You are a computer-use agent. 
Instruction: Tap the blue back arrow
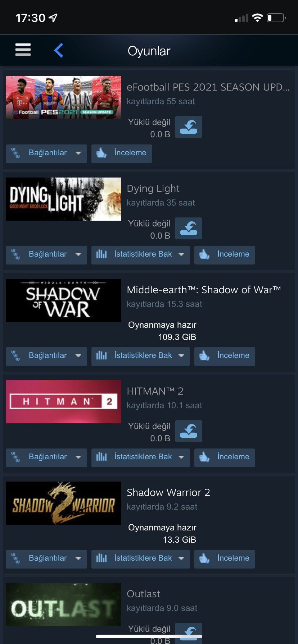click(59, 50)
